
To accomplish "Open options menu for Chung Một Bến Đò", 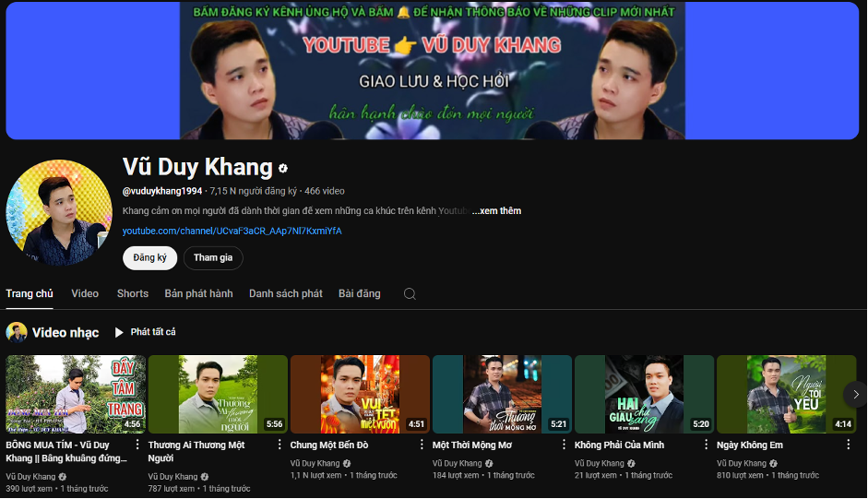I will (422, 445).
